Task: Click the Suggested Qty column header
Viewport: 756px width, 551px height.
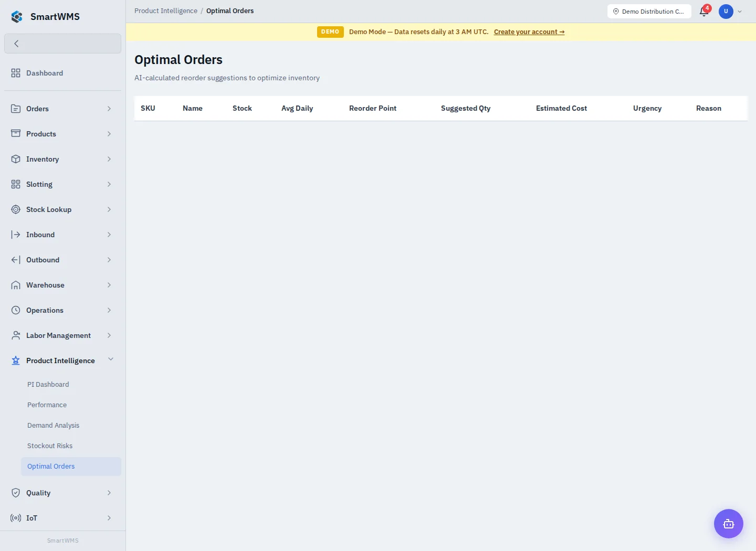Action: (466, 109)
